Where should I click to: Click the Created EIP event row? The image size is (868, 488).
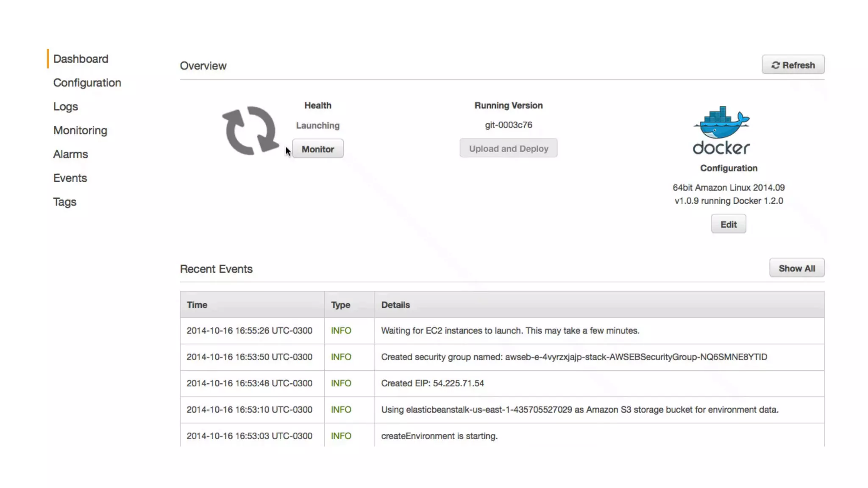point(432,383)
